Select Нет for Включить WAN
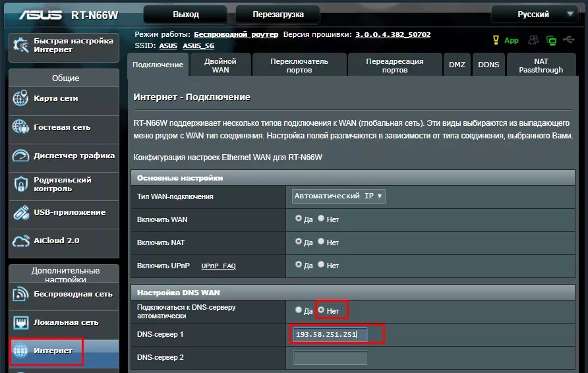This screenshot has height=373, width=588. pyautogui.click(x=321, y=218)
